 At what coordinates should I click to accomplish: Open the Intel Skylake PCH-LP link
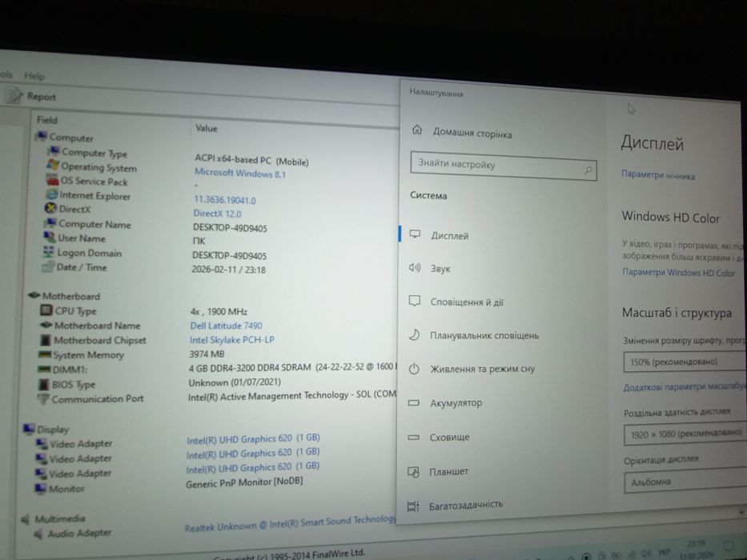point(232,340)
